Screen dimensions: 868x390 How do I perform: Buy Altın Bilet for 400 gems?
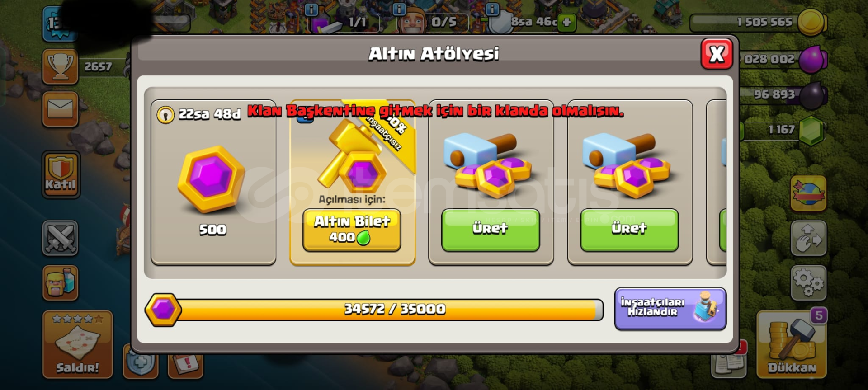pyautogui.click(x=352, y=230)
